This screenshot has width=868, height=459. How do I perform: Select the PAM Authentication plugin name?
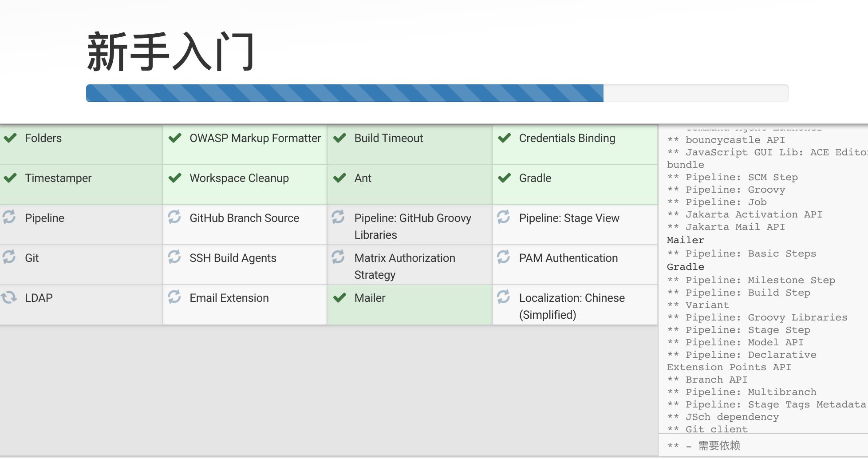click(x=568, y=258)
